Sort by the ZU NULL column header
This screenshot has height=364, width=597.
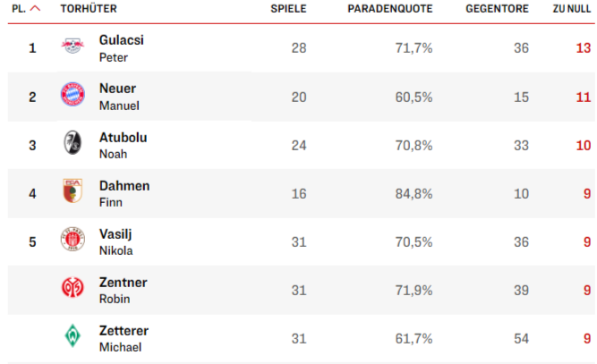click(x=571, y=9)
